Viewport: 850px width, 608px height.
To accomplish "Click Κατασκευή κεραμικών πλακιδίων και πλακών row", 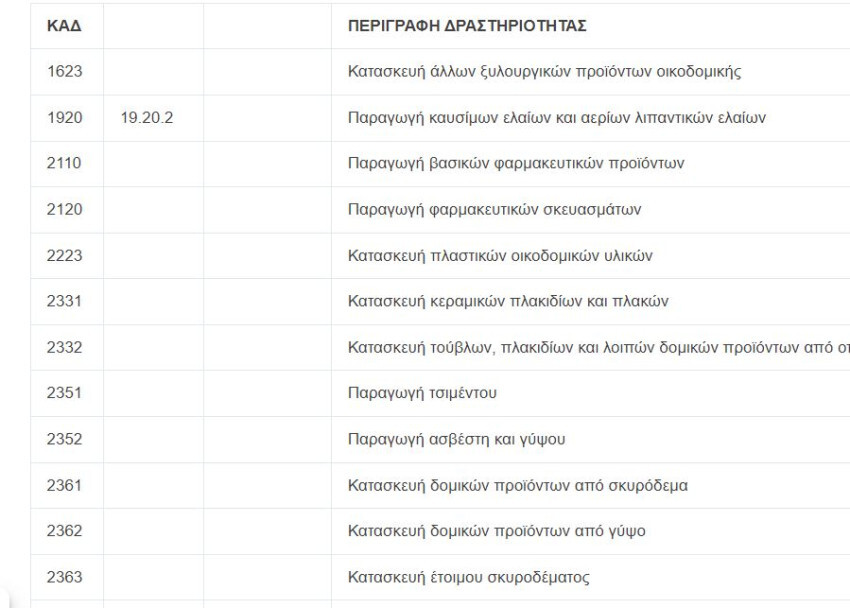I will pyautogui.click(x=440, y=301).
